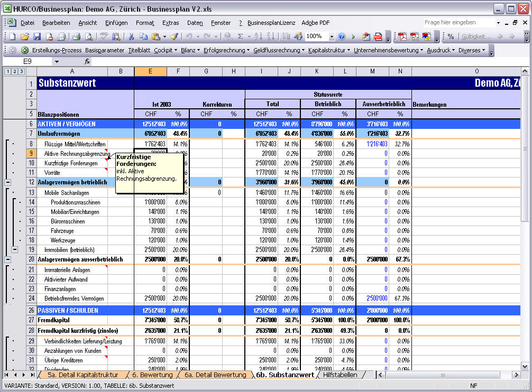Open the Adobe PDF menu

pos(316,23)
